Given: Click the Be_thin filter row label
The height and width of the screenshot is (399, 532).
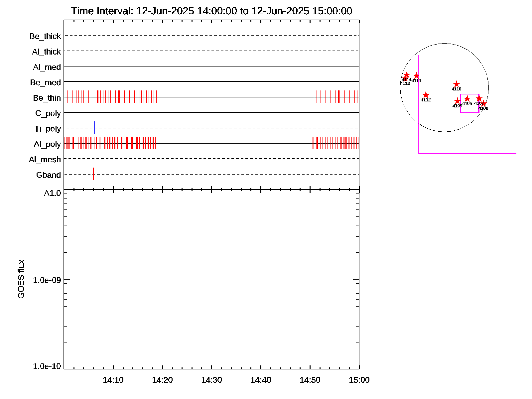Looking at the screenshot, I should click(47, 98).
